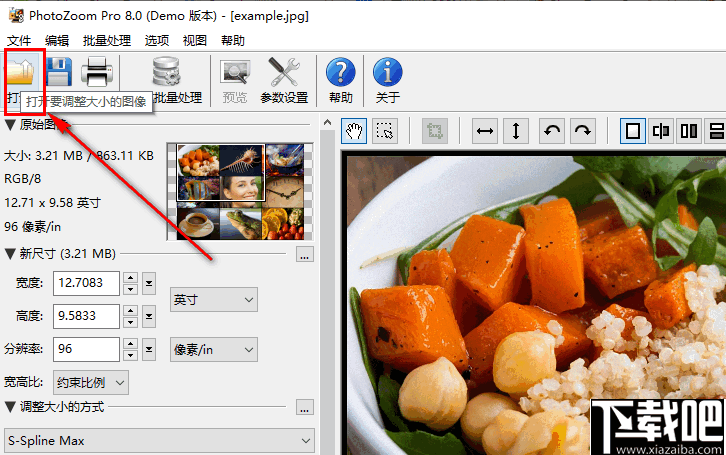This screenshot has height=455, width=726.
Task: Click the 预览 preview toolbar icon
Action: point(235,72)
